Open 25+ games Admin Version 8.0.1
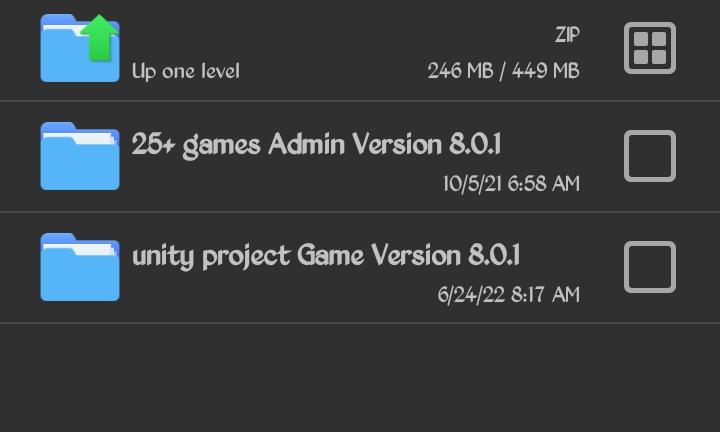 (x=316, y=145)
